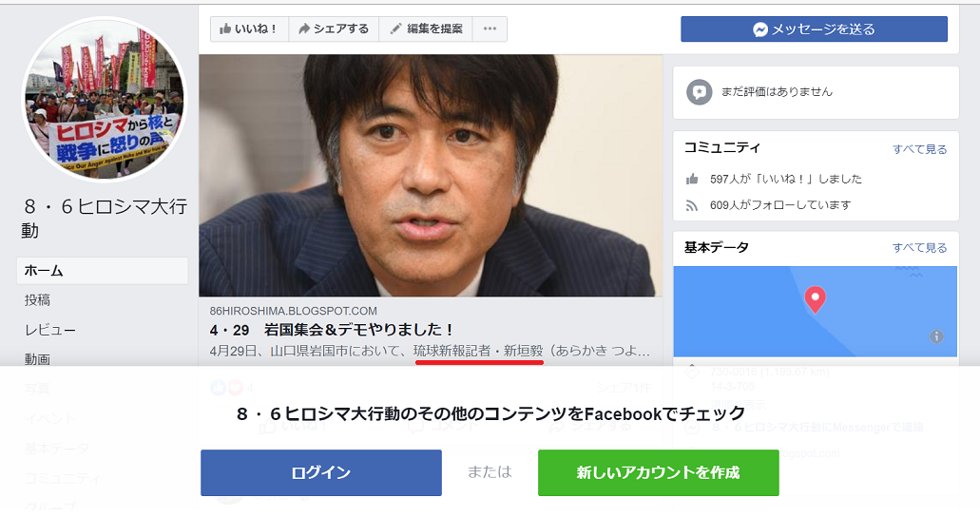Viewport: 980px width, 517px height.
Task: Click the 86HIROSHIMA.BLOGSPOT.COM source link
Action: coord(293,311)
